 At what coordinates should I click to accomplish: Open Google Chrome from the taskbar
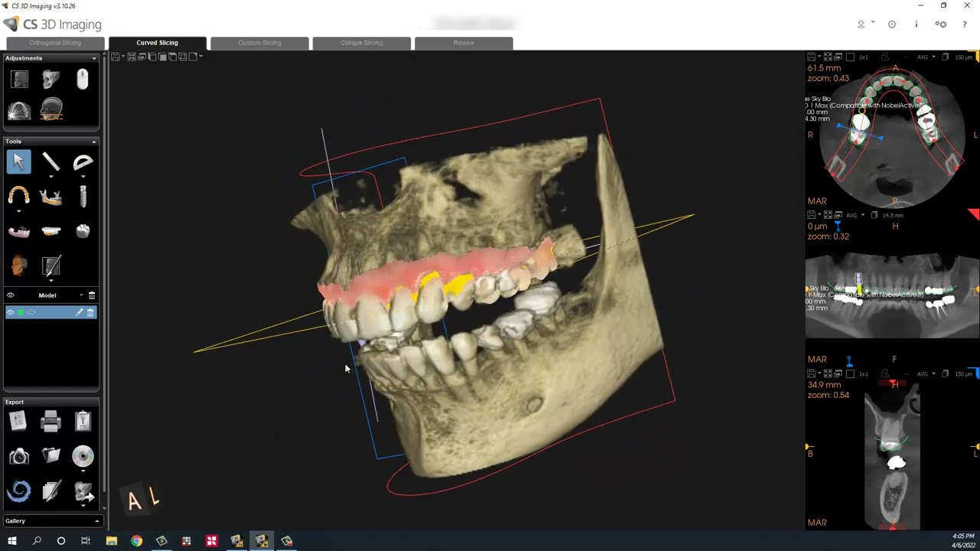[136, 541]
